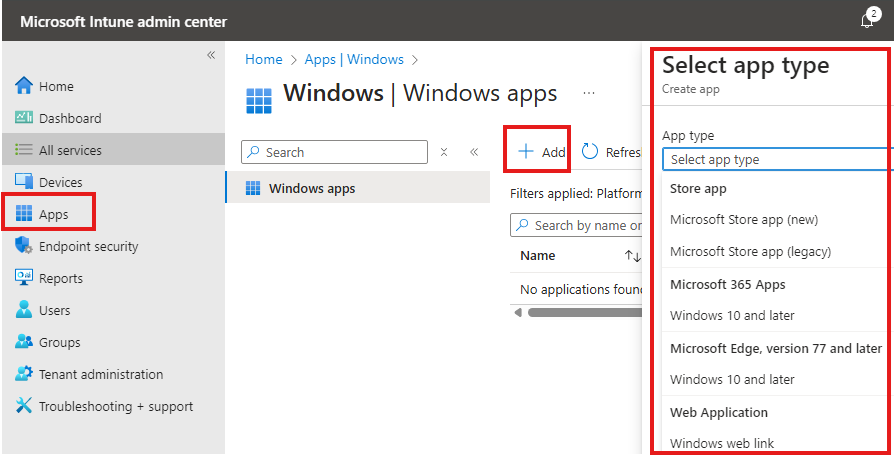The image size is (894, 455).
Task: Click the Windows apps page grid icon
Action: (259, 101)
